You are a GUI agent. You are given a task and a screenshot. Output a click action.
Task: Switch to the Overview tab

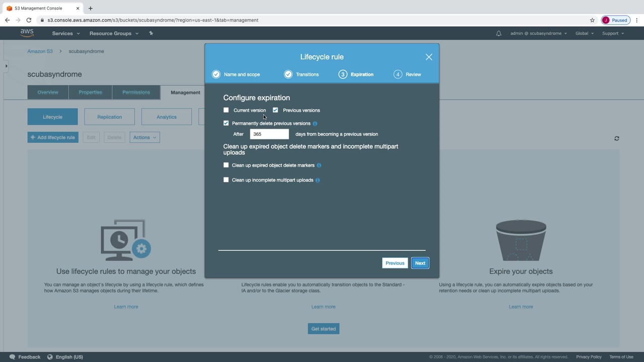coord(48,93)
